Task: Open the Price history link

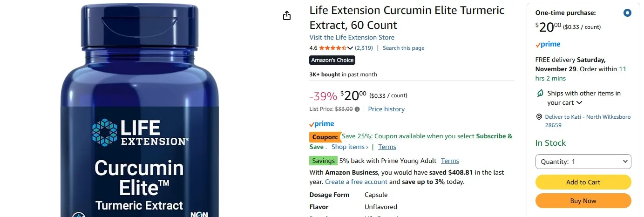Action: pyautogui.click(x=386, y=109)
